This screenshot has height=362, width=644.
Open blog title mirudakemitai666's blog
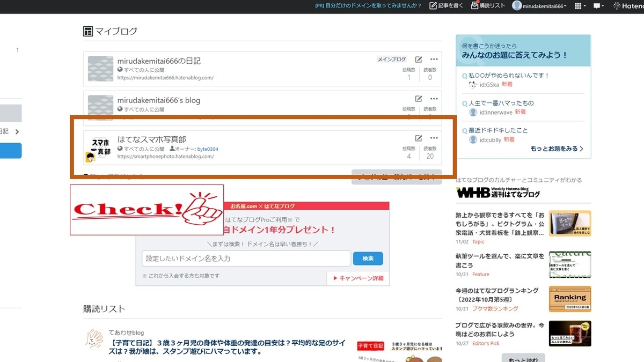tap(159, 100)
